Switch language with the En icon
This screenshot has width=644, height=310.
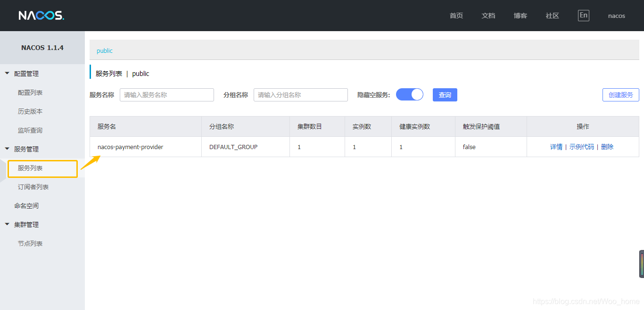tap(584, 15)
